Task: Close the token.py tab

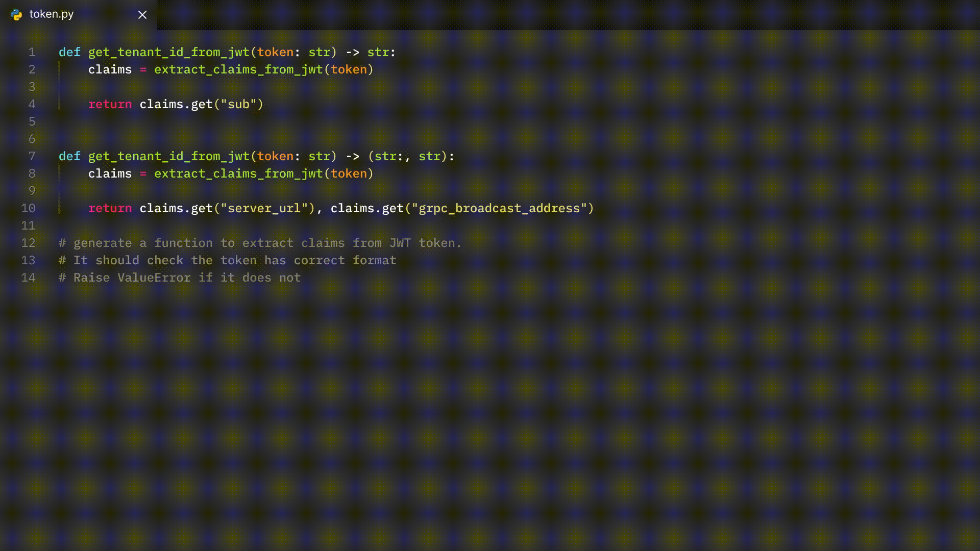Action: (142, 14)
